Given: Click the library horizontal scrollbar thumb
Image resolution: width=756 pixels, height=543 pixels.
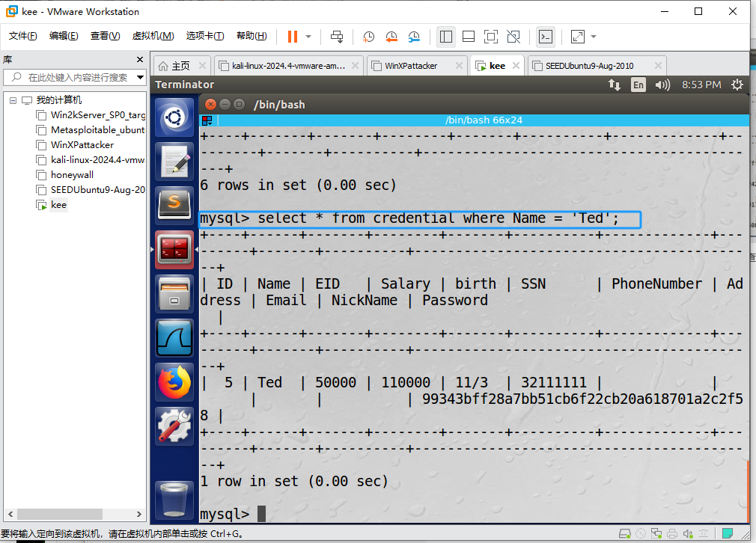Looking at the screenshot, I should [x=60, y=514].
